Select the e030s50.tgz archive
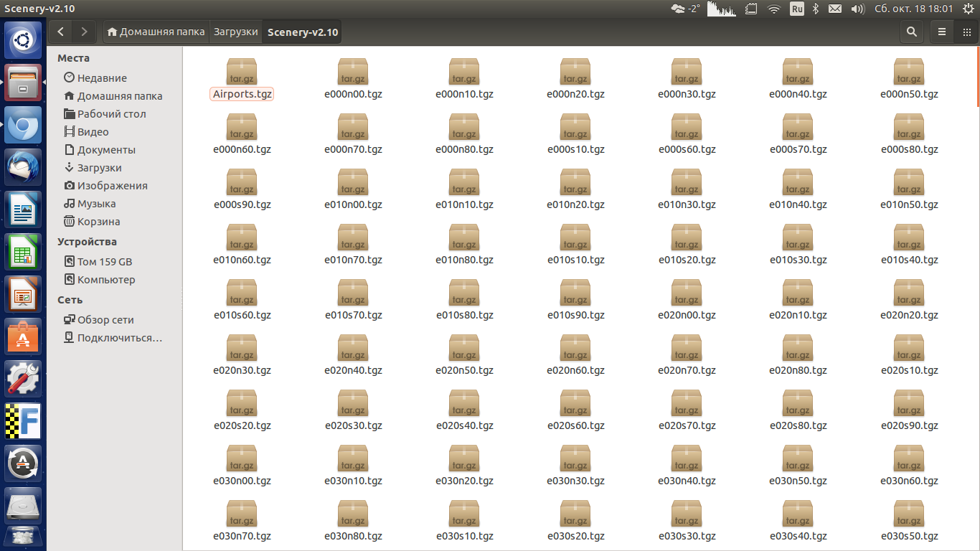Screen dimensions: 980x551 (x=909, y=521)
